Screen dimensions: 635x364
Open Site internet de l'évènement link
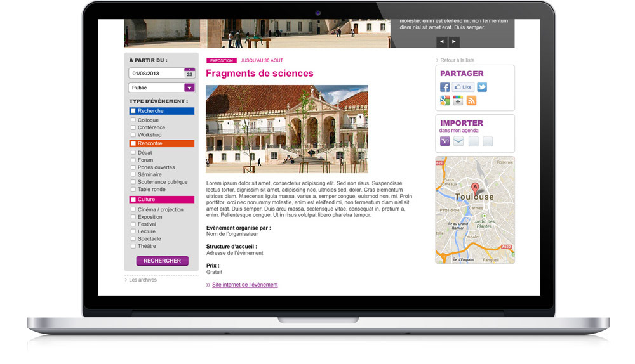point(245,285)
